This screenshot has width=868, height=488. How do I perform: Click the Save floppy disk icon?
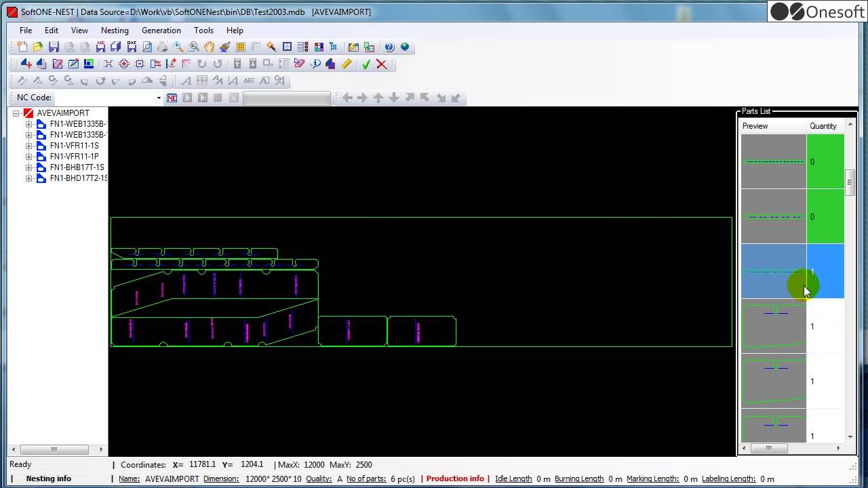[54, 47]
